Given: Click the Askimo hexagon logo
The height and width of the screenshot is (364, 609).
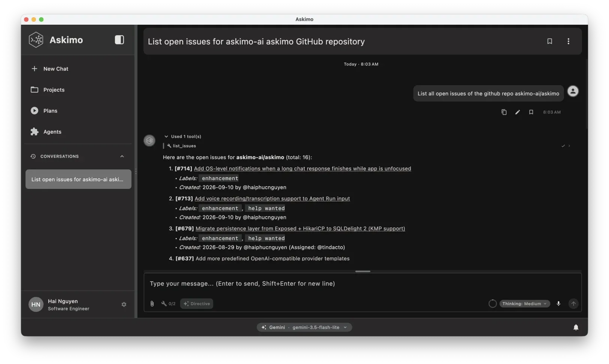Looking at the screenshot, I should tap(36, 40).
